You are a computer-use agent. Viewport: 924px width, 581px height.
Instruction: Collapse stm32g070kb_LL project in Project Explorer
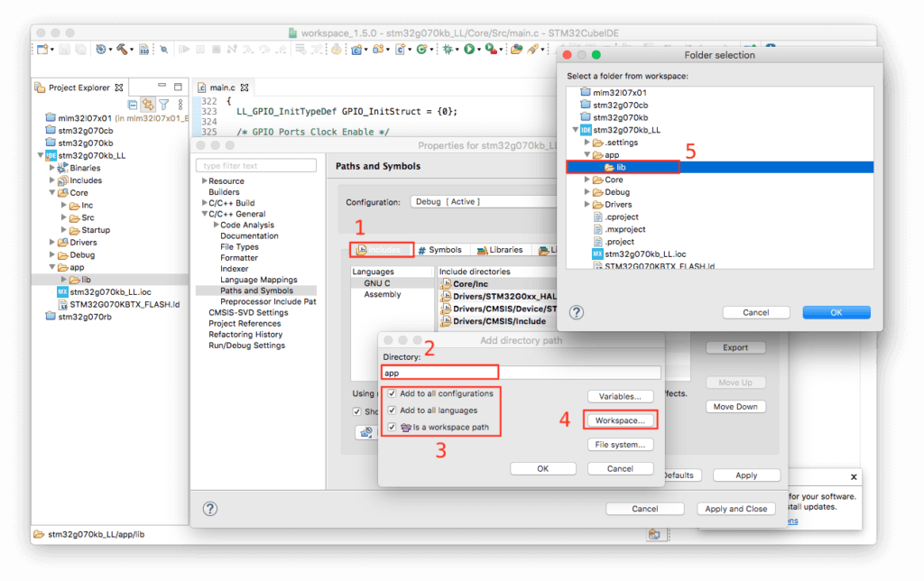(41, 155)
